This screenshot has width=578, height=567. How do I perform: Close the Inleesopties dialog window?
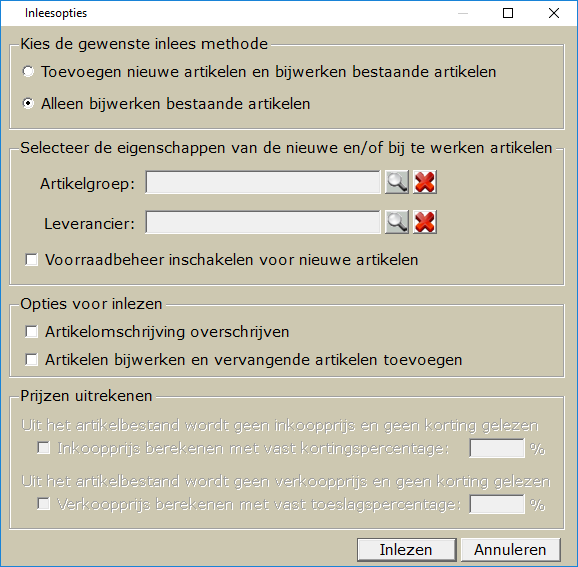554,13
